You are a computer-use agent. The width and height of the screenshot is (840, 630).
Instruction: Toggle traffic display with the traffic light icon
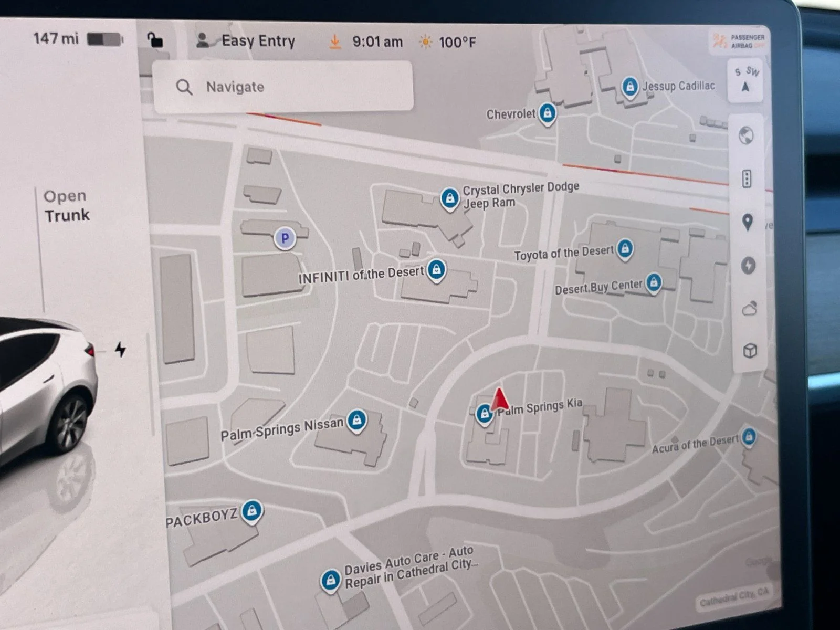coord(747,179)
